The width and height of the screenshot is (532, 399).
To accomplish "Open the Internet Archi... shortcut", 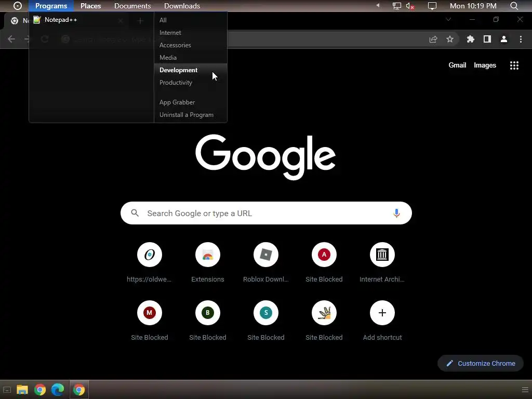I will point(382,262).
